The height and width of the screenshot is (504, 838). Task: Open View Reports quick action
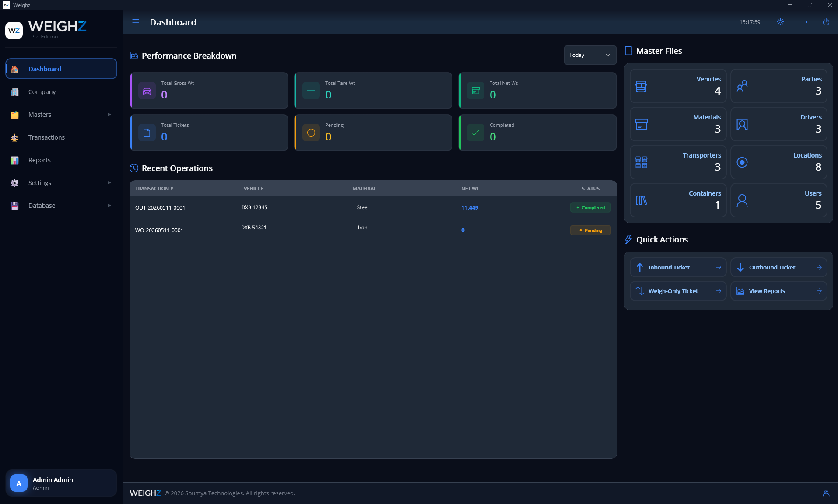778,291
